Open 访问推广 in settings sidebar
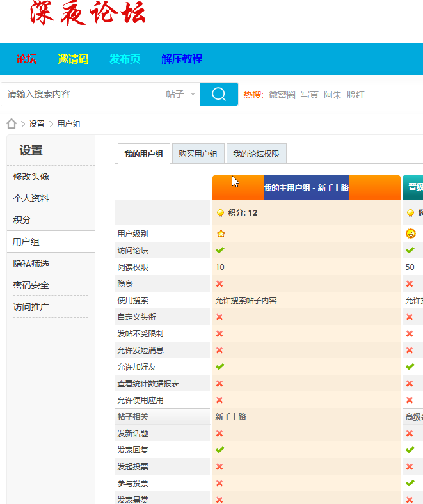The height and width of the screenshot is (504, 423). pyautogui.click(x=31, y=307)
